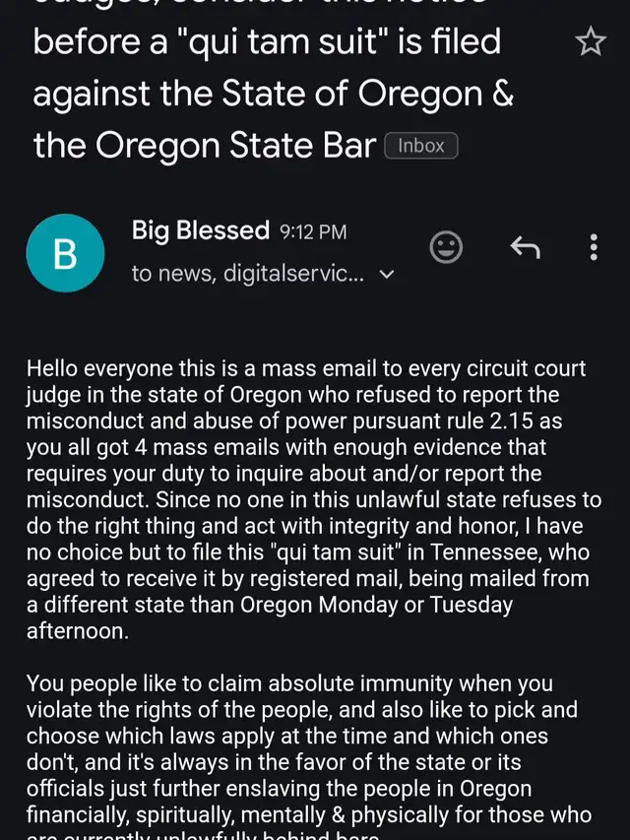
Task: Expand recipient details with the chevron
Action: pos(386,275)
